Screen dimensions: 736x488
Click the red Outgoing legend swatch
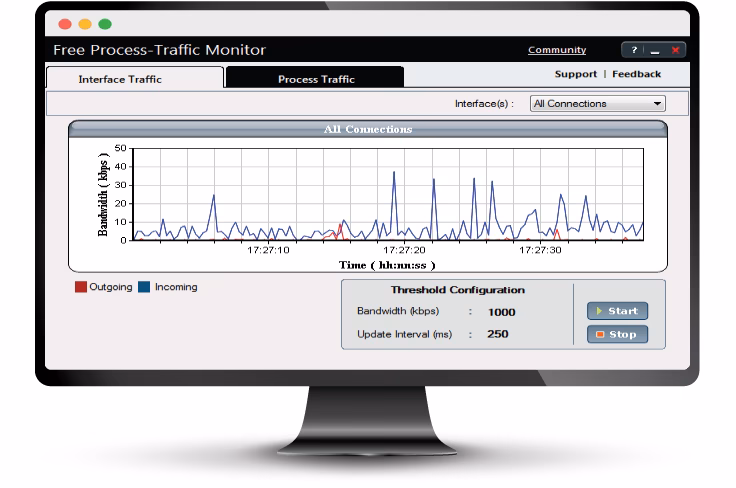(x=81, y=287)
